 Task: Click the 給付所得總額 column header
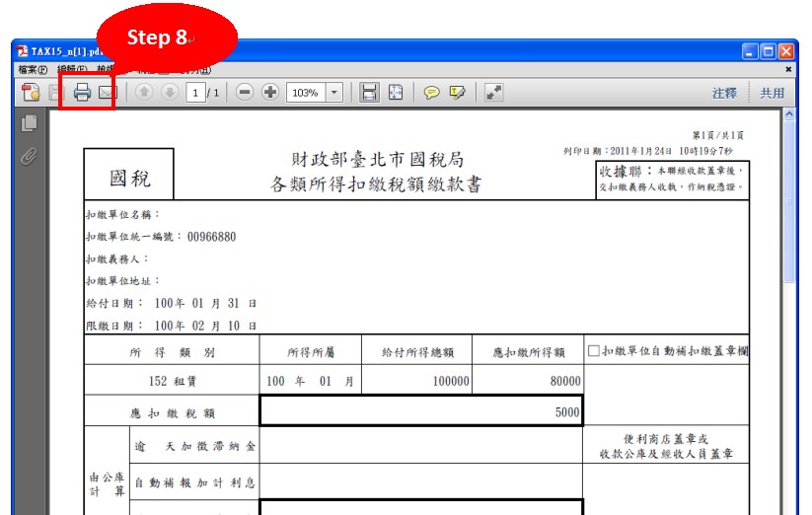click(417, 352)
